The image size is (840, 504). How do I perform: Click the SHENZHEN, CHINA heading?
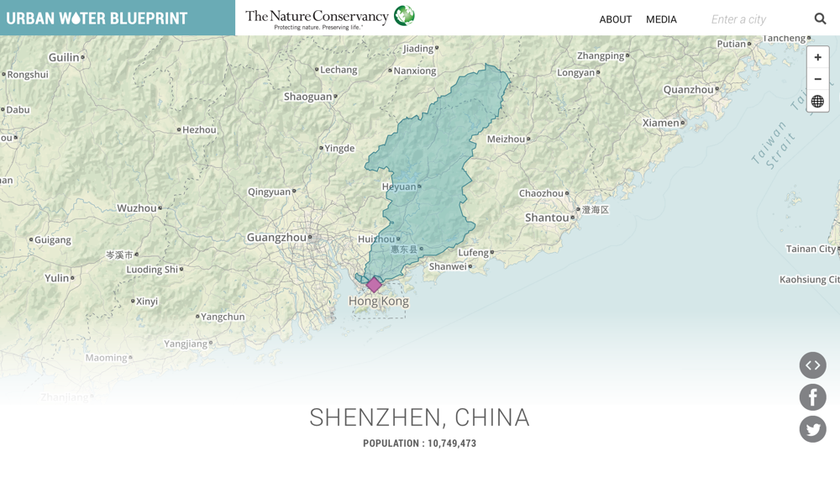pyautogui.click(x=419, y=417)
